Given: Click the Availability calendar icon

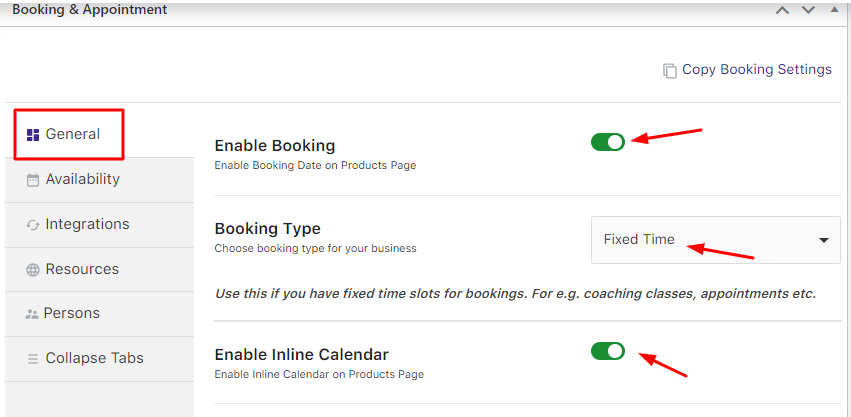Looking at the screenshot, I should (33, 180).
